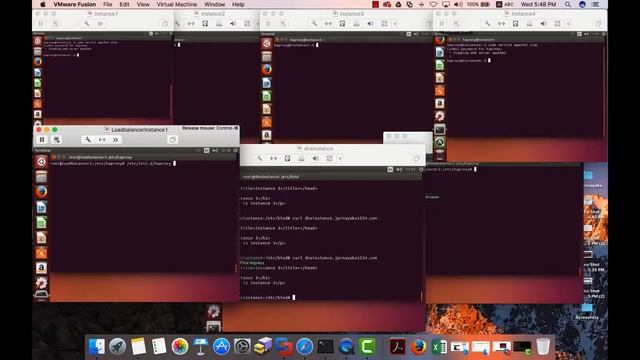Pause the Instance1 virtual machine
Screen dimensions: 640x360
[41, 24]
